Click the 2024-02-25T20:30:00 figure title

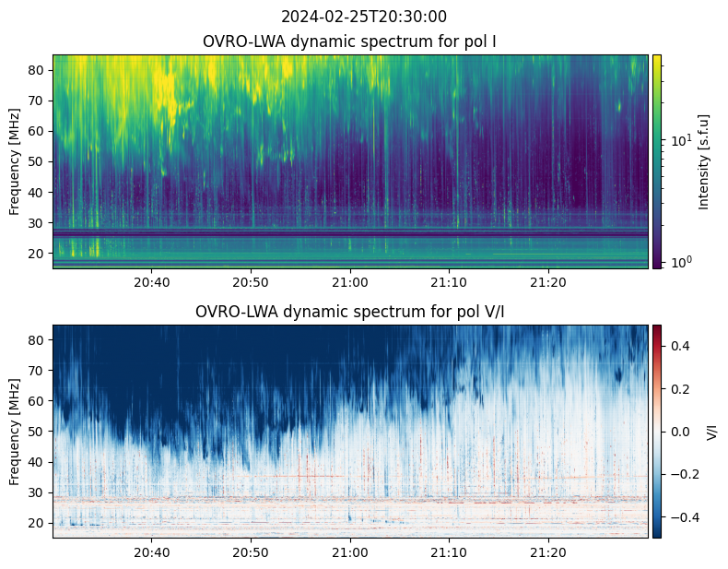[x=364, y=17]
